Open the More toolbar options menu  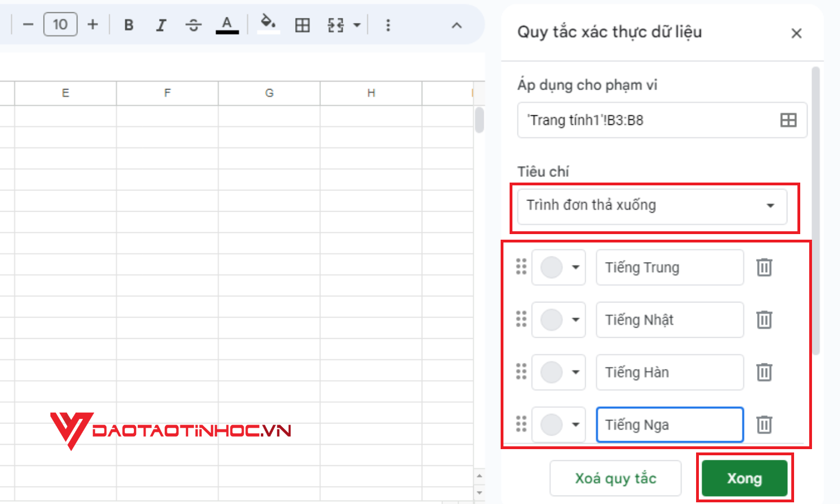click(388, 25)
